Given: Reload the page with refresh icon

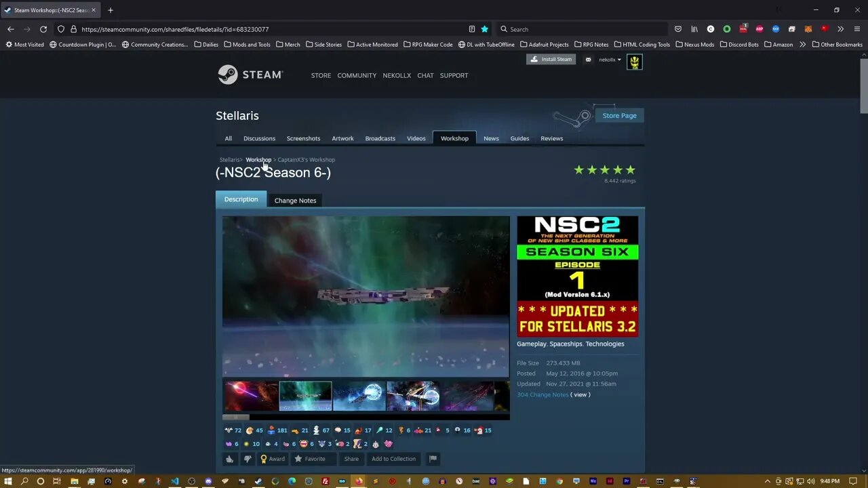Looking at the screenshot, I should tap(43, 29).
